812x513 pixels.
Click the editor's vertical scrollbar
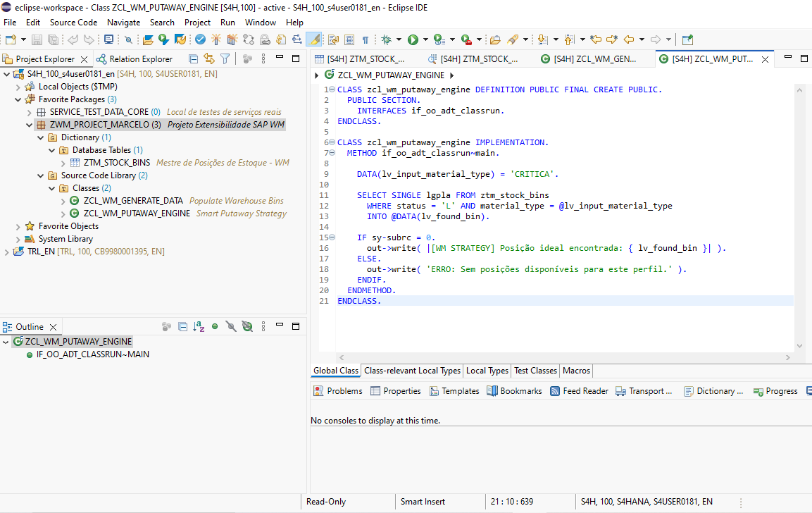799,211
